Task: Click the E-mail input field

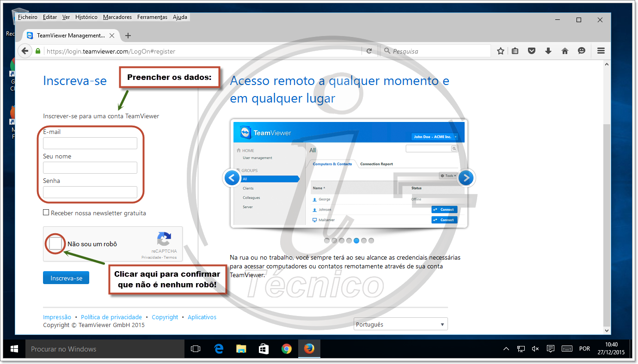Action: tap(90, 143)
